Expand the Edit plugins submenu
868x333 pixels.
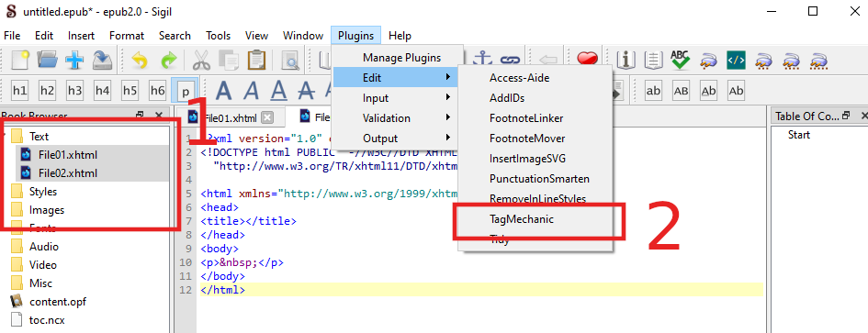pos(395,78)
